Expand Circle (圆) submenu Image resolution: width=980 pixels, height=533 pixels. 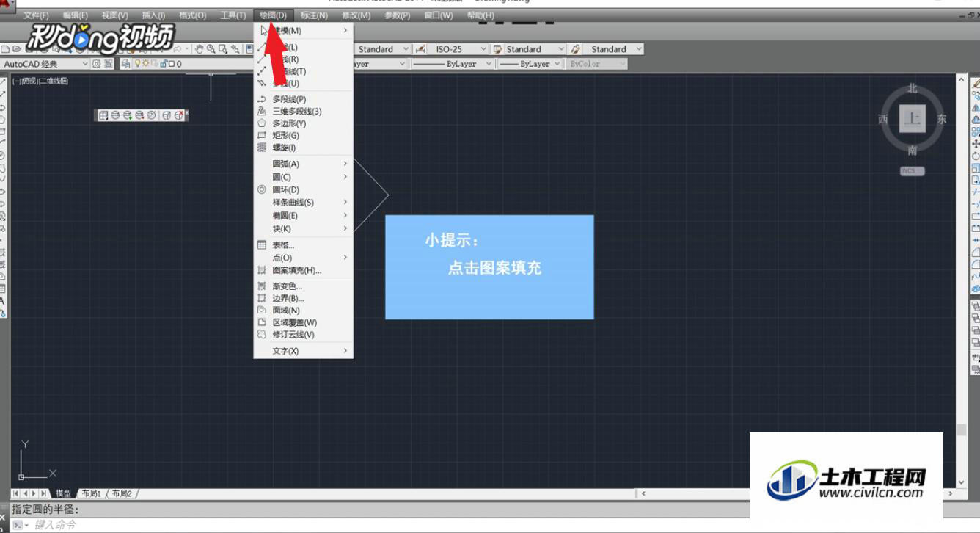[x=303, y=177]
